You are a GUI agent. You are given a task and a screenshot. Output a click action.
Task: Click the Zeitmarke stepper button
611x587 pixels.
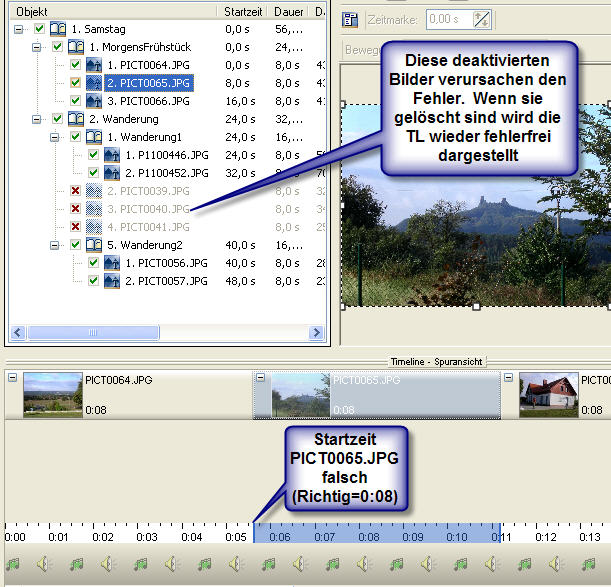482,19
